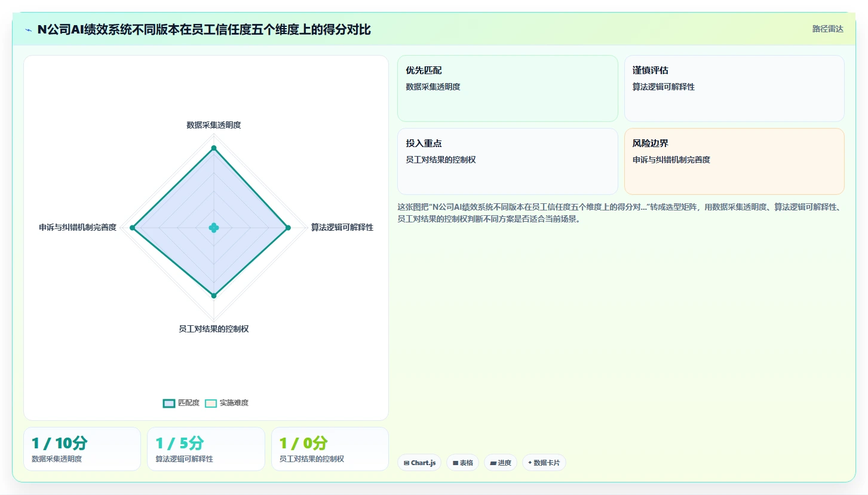Click 申诉与纠错机制完善度 text inside 风险边界 card
This screenshot has width=868, height=495.
pos(671,160)
